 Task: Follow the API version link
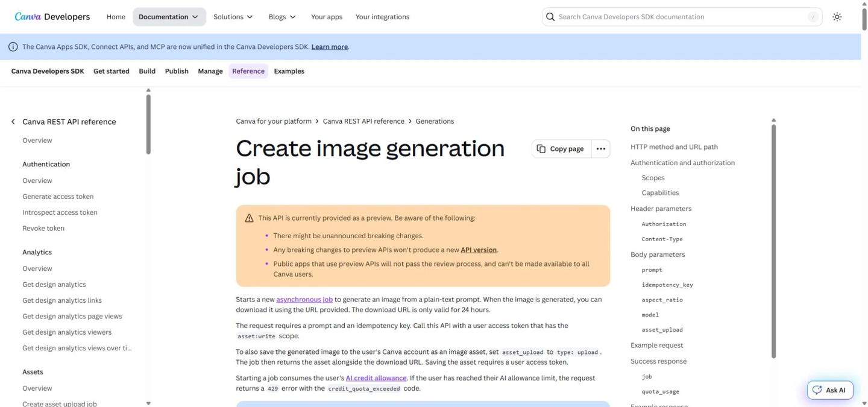tap(479, 250)
